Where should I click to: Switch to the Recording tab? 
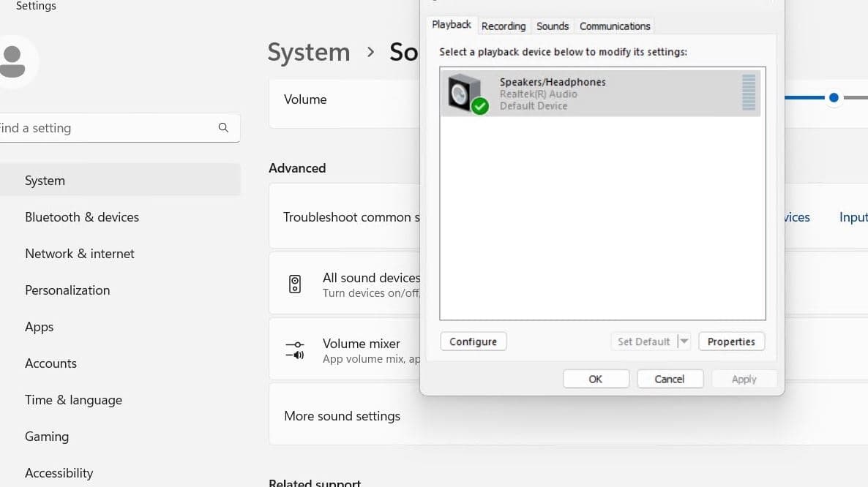pos(504,26)
